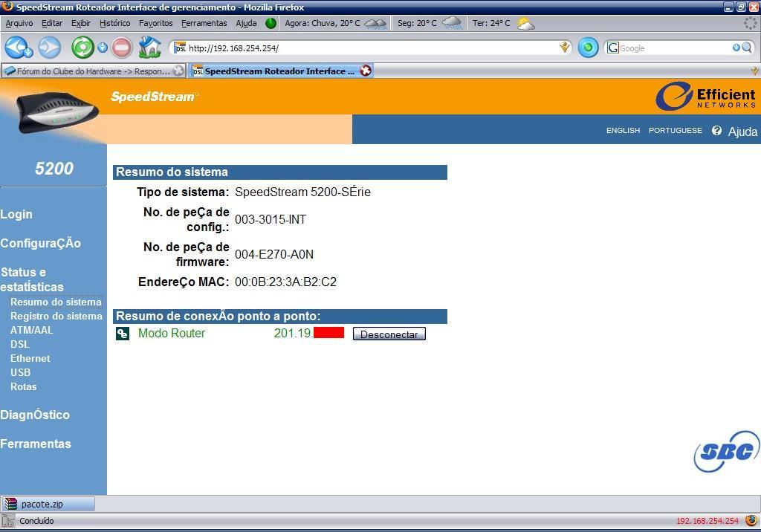761x532 pixels.
Task: Click the Ter 24°C sunny forecast icon
Action: (525, 23)
